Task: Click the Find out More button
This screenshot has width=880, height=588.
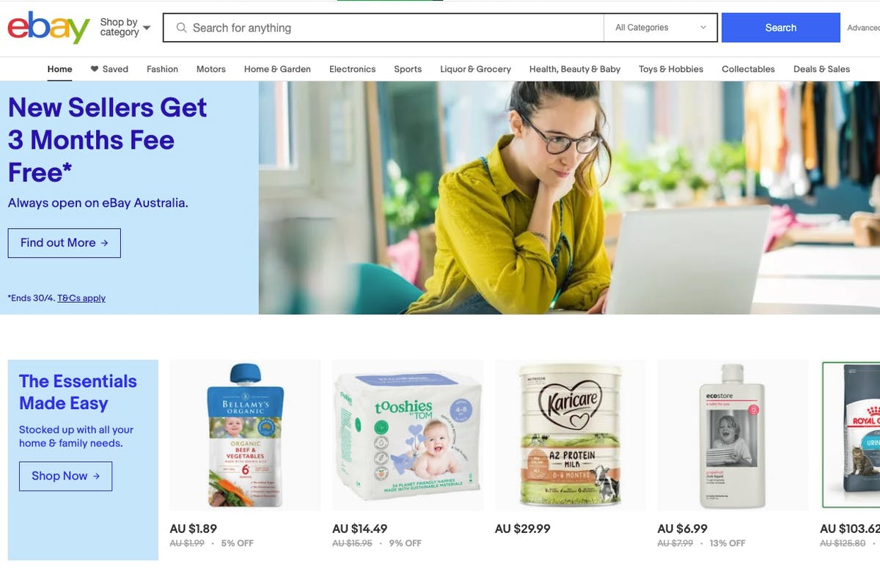Action: (x=65, y=243)
